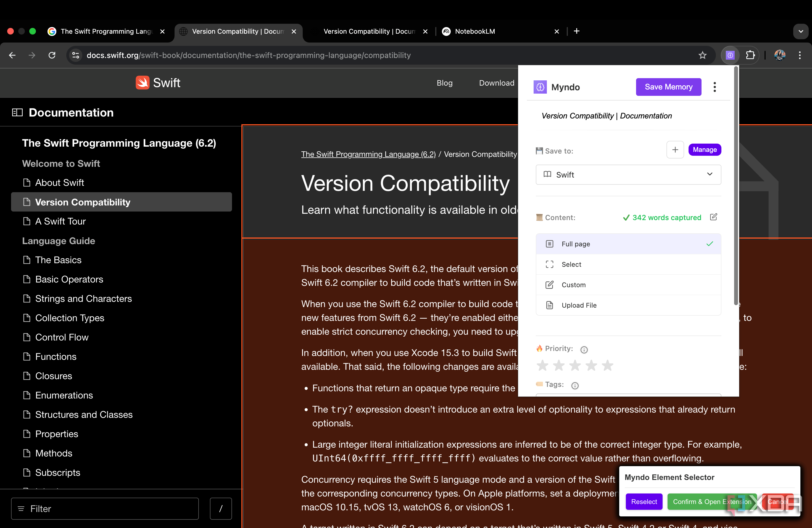Open The Swift Programming Language (6.2) breadcrumb link
The width and height of the screenshot is (812, 528).
(x=368, y=155)
